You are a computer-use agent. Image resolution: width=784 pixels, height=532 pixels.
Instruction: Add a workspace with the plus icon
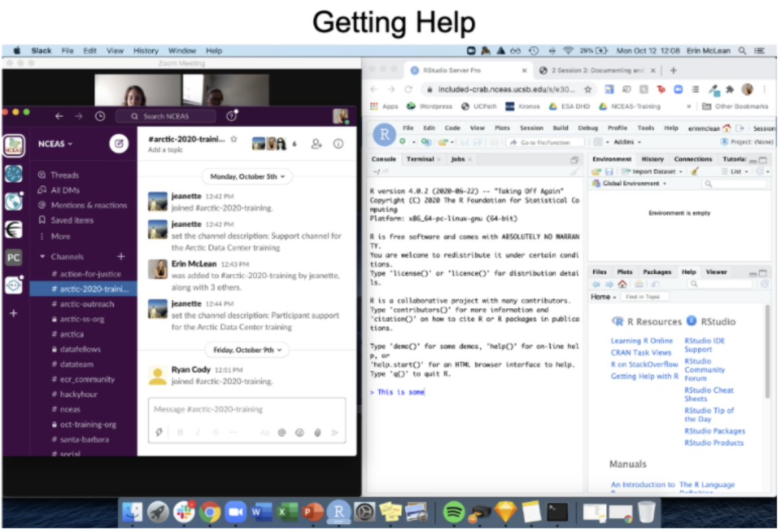pyautogui.click(x=14, y=313)
